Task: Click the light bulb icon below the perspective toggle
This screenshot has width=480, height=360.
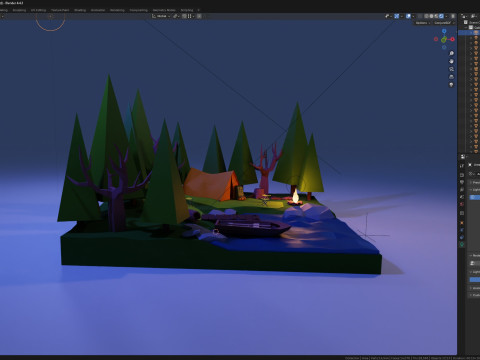Action: click(x=451, y=85)
